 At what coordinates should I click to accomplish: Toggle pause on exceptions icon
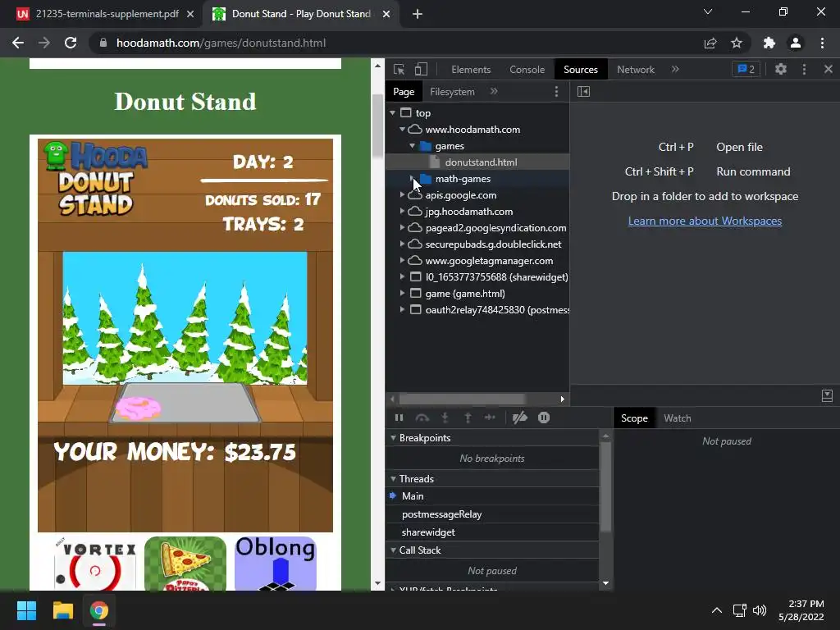click(x=544, y=418)
